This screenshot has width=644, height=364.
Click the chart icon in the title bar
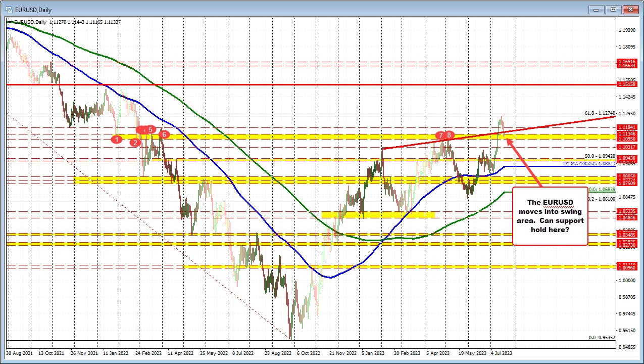(x=9, y=9)
